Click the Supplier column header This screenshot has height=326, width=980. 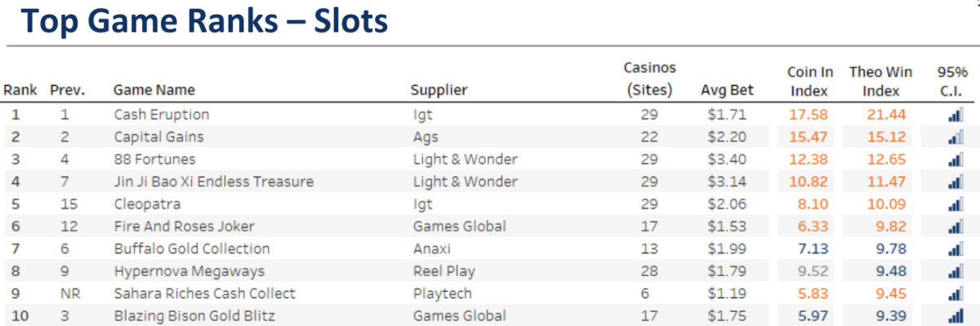point(439,91)
